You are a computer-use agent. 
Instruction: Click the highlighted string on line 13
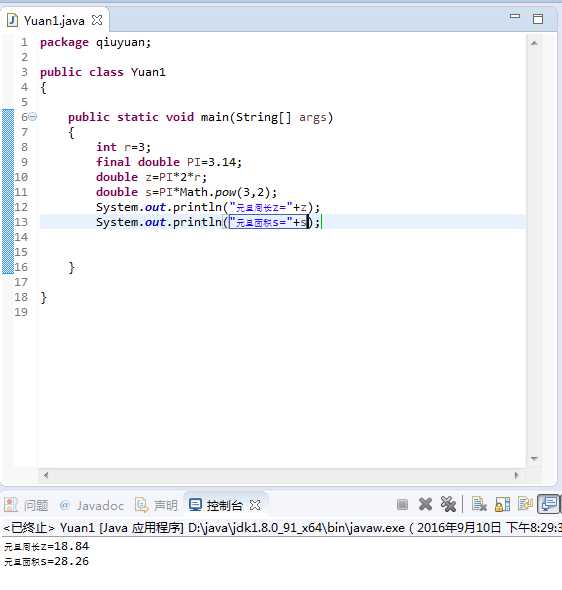[268, 222]
